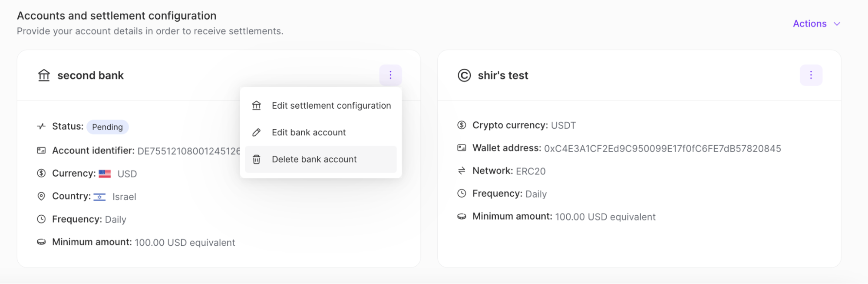Image resolution: width=868 pixels, height=284 pixels.
Task: Select Edit bank account from the menu
Action: tap(309, 132)
